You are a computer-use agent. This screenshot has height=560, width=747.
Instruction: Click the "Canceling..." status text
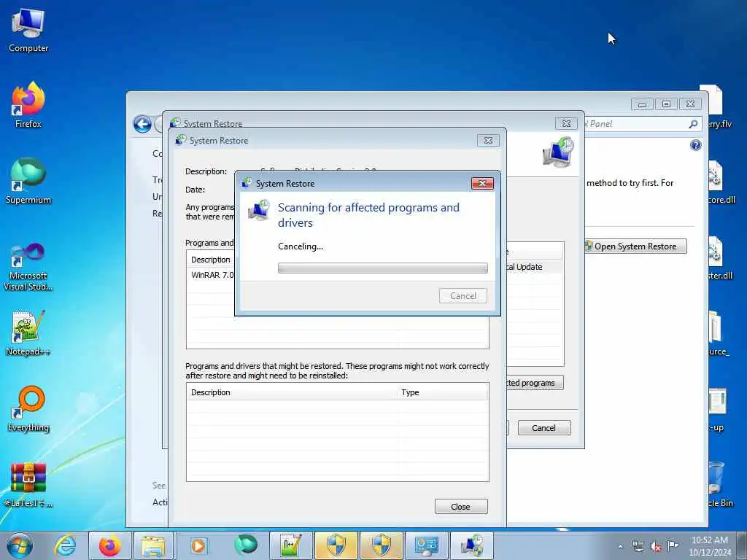pyautogui.click(x=301, y=246)
